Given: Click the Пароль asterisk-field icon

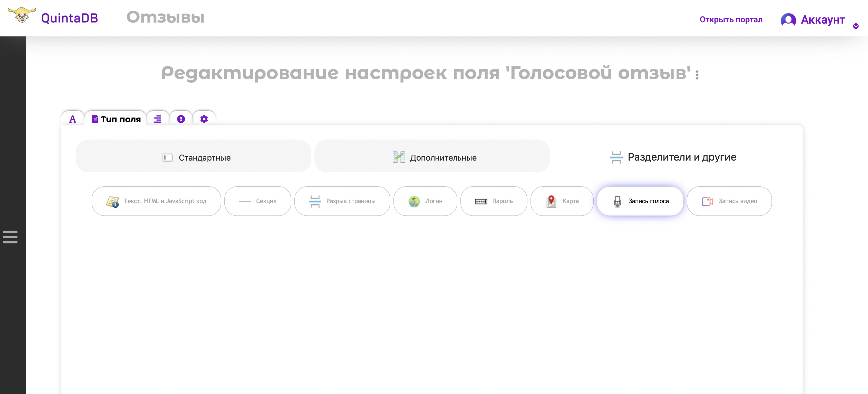Looking at the screenshot, I should pos(481,201).
